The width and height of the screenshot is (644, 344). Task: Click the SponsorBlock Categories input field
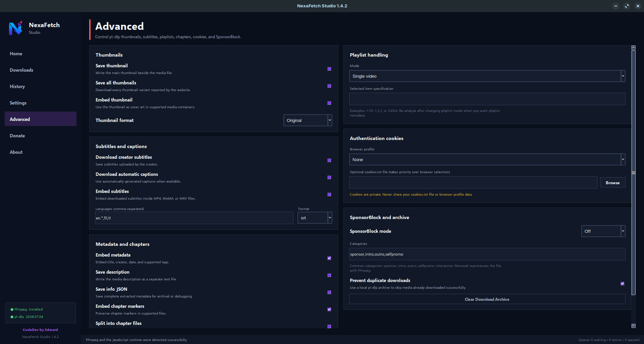(487, 254)
